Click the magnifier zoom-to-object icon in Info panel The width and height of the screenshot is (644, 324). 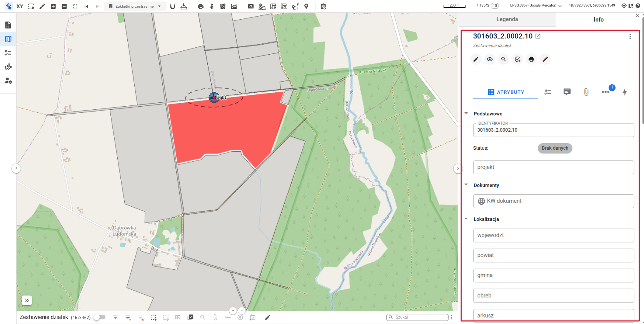504,59
